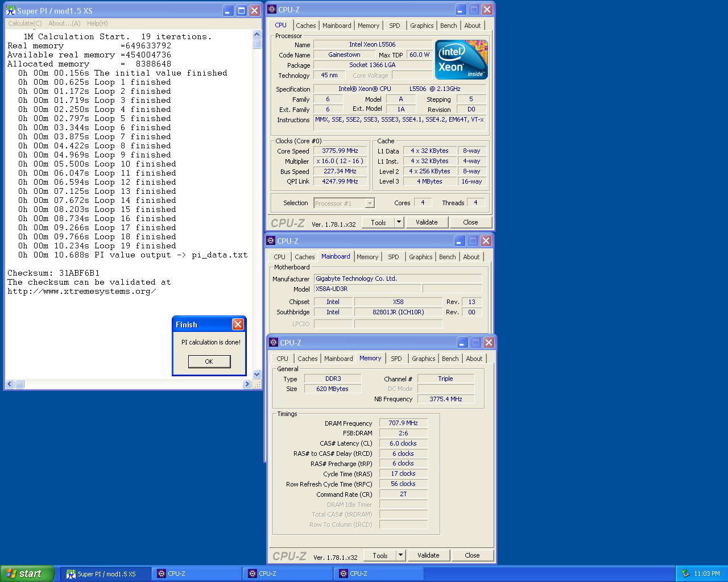Switch to Caches tab in the top CPU-Z window

click(x=306, y=26)
